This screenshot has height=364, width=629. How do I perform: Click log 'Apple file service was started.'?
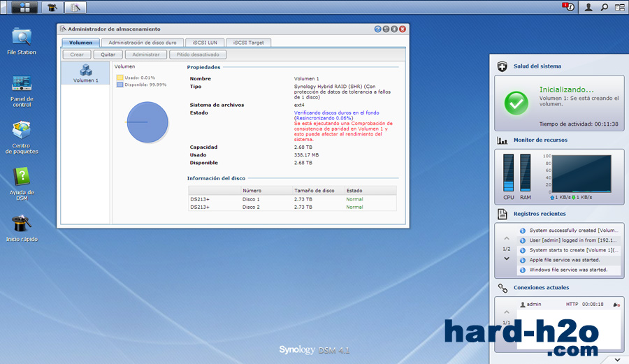[x=569, y=260]
